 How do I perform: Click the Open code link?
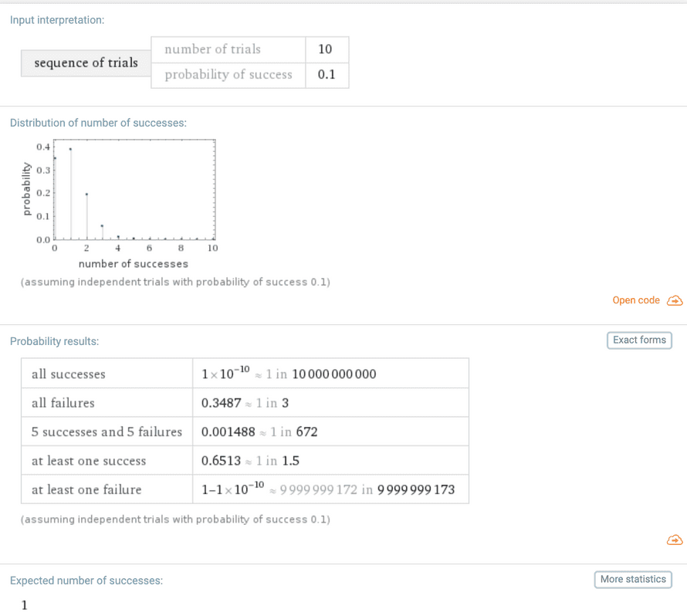click(x=636, y=300)
